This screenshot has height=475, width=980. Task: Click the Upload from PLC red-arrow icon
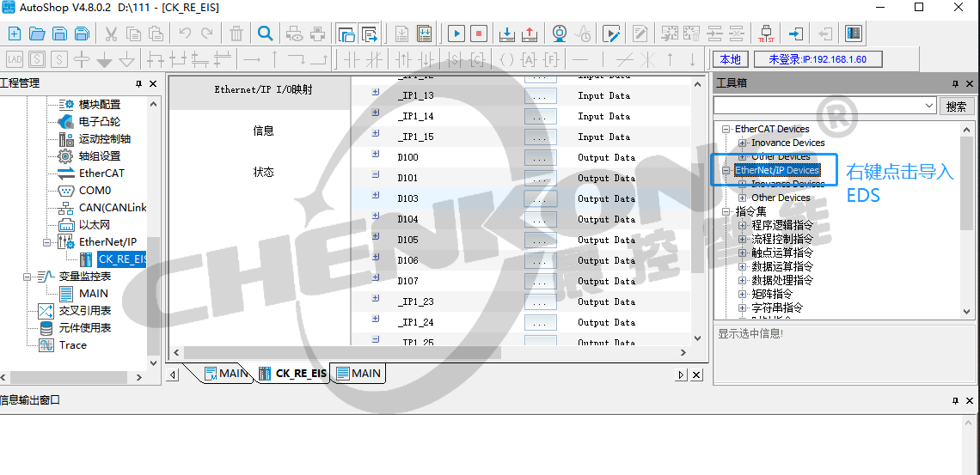[529, 33]
